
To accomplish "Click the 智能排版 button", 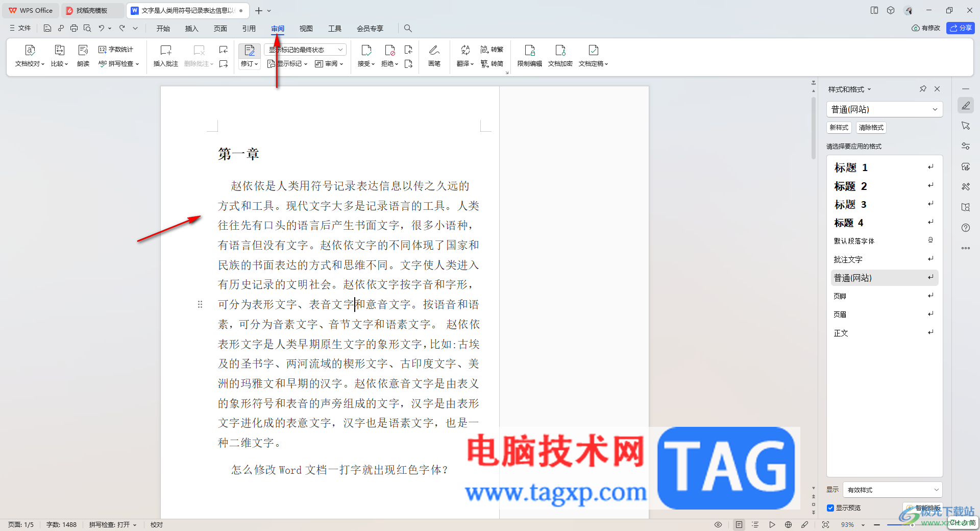I will [x=922, y=508].
